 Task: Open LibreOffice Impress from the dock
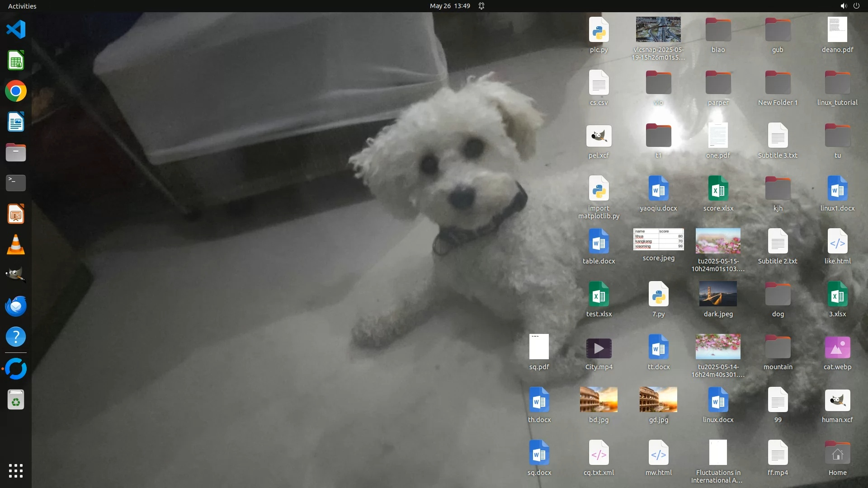16,214
